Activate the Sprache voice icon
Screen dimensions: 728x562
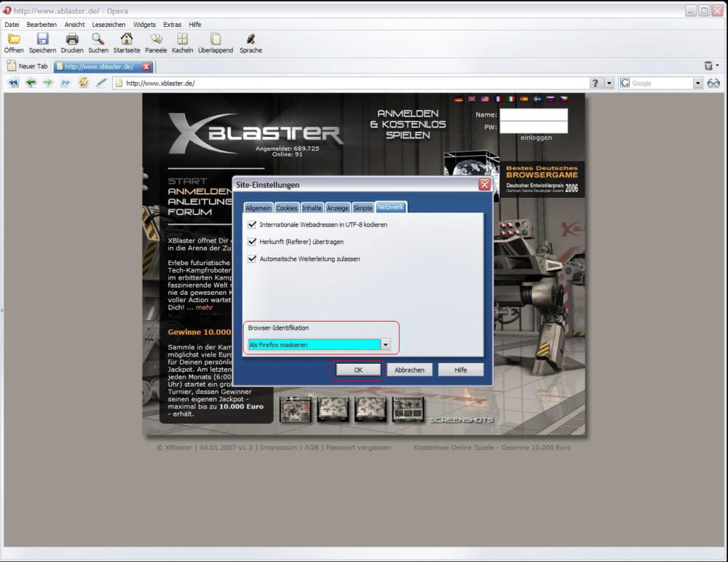click(250, 39)
